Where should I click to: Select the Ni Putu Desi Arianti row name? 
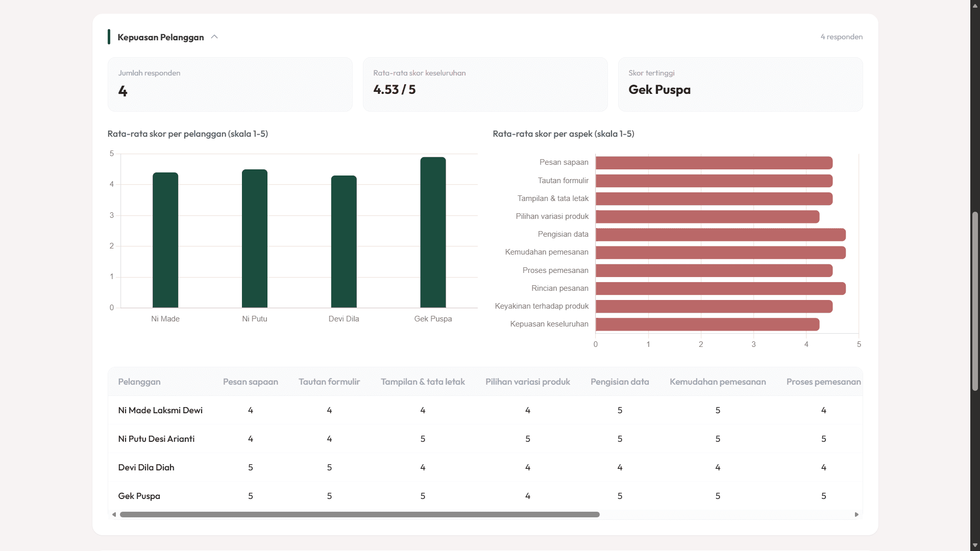[156, 439]
